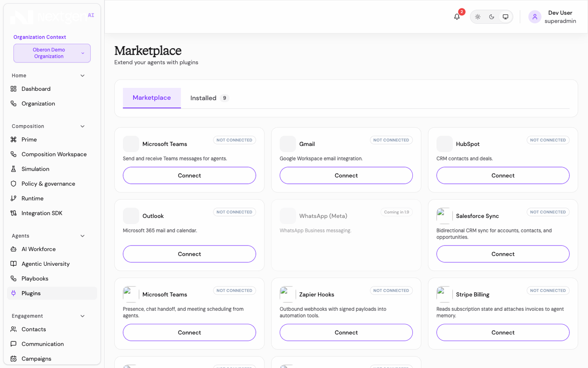Select system theme monitor icon
The image size is (588, 368).
click(505, 17)
